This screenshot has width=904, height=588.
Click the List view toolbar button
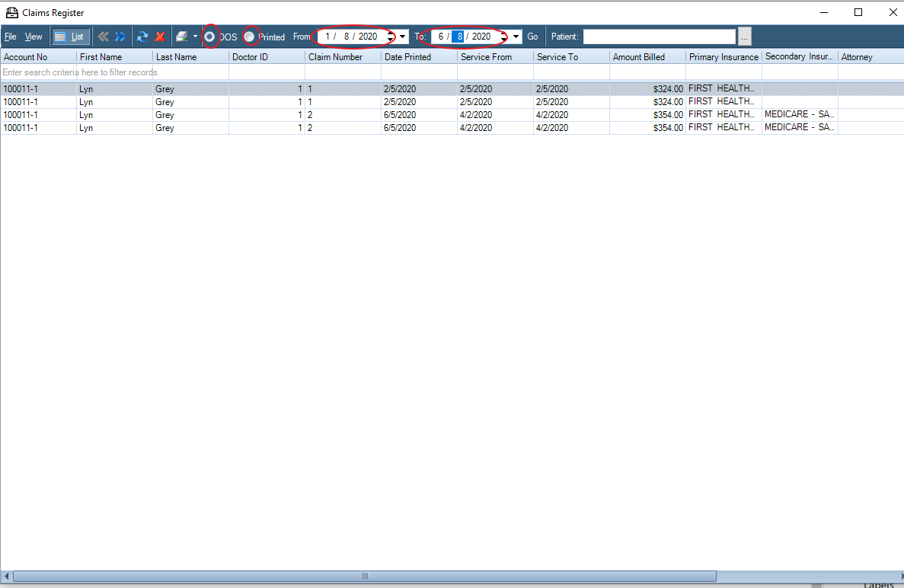[71, 37]
